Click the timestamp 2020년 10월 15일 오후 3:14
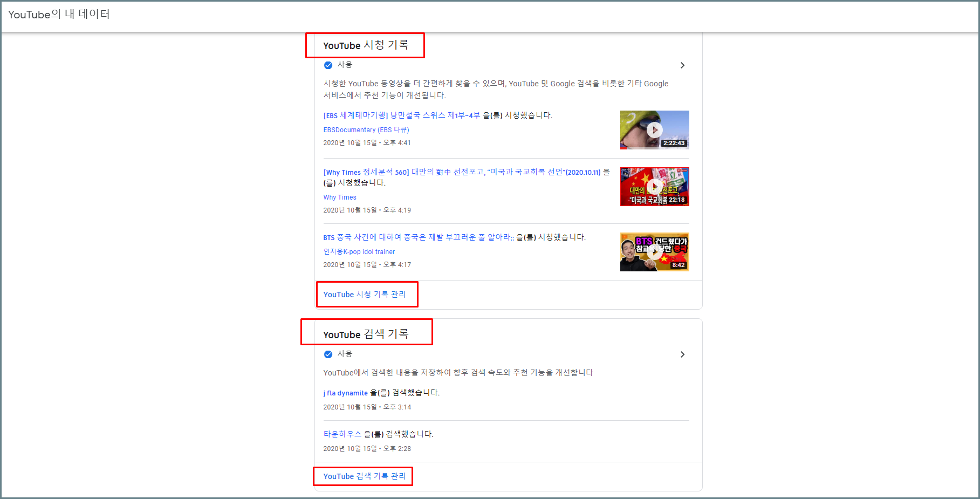Image resolution: width=980 pixels, height=499 pixels. coord(367,407)
